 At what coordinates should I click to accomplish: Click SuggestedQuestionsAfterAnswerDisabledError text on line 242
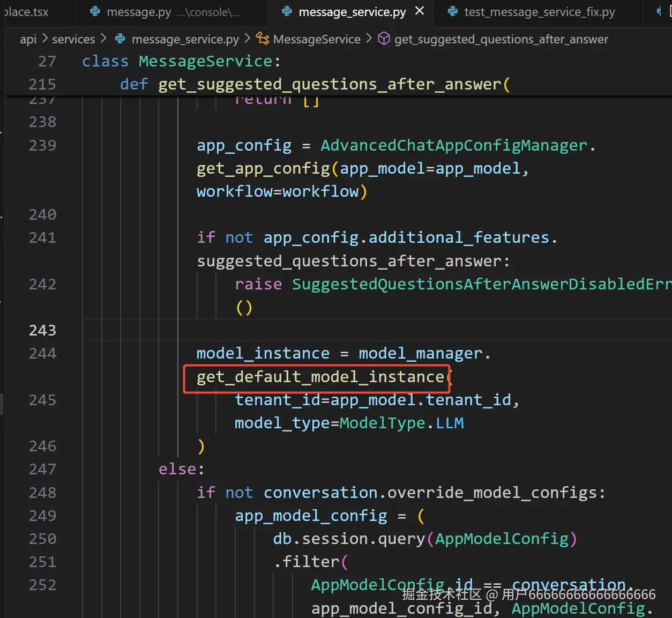coord(482,284)
